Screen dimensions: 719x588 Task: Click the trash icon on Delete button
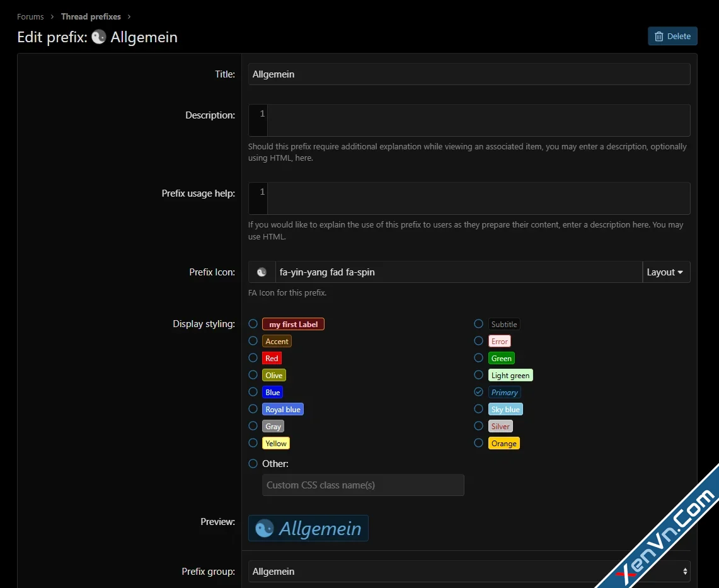coord(659,37)
